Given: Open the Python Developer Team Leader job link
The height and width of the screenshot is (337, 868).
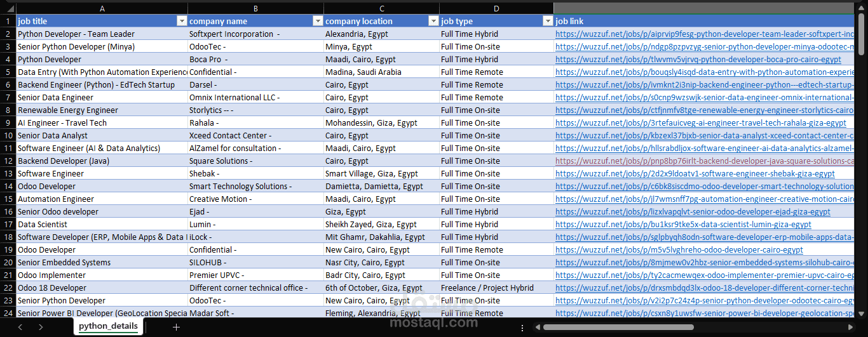Looking at the screenshot, I should pyautogui.click(x=705, y=34).
